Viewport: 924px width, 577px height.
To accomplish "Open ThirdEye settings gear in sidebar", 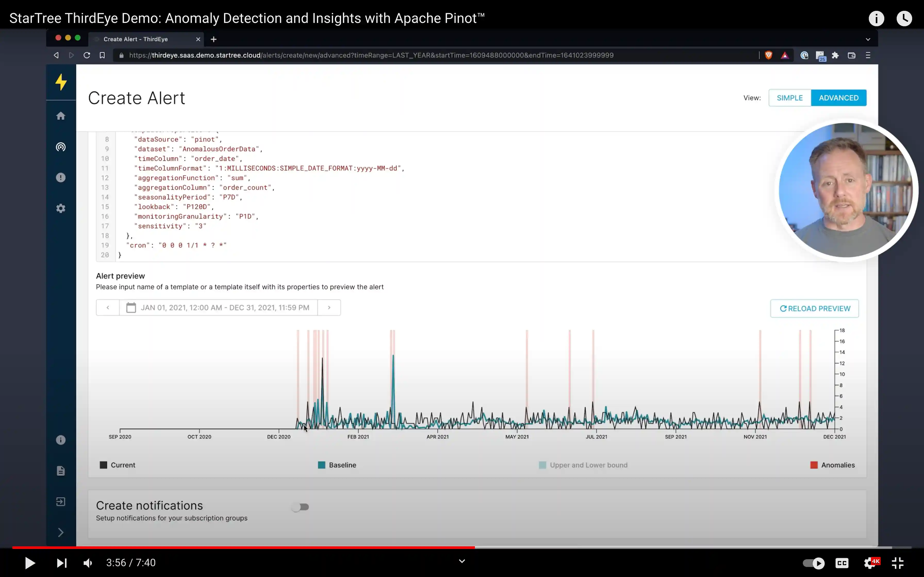I will click(61, 208).
